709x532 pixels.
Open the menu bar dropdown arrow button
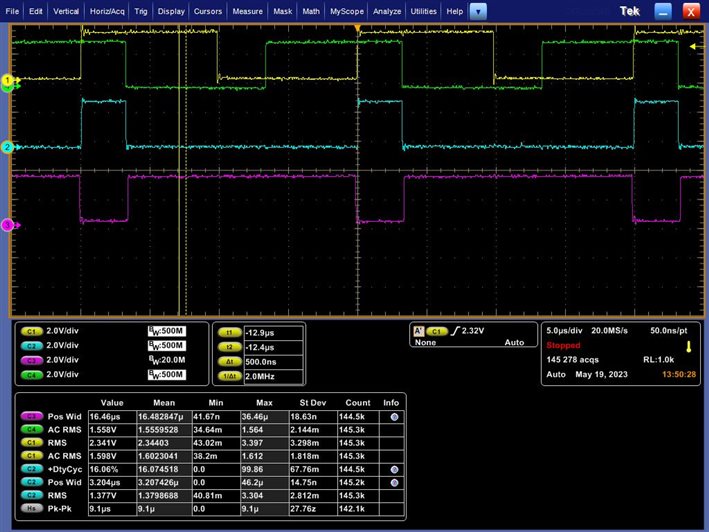click(478, 11)
